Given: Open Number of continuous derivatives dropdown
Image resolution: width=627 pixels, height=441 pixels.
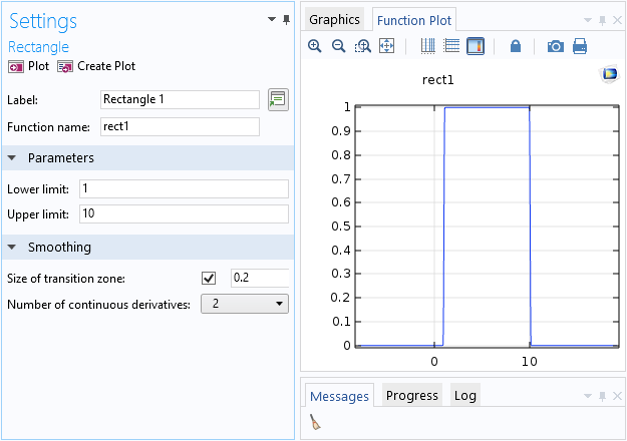Looking at the screenshot, I should [x=244, y=304].
